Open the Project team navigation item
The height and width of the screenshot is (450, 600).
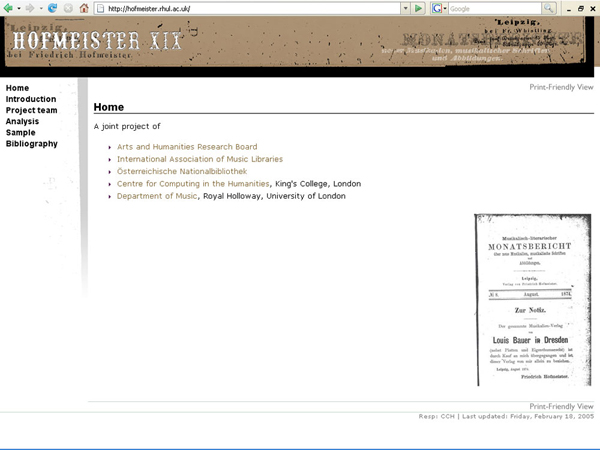pos(31,110)
